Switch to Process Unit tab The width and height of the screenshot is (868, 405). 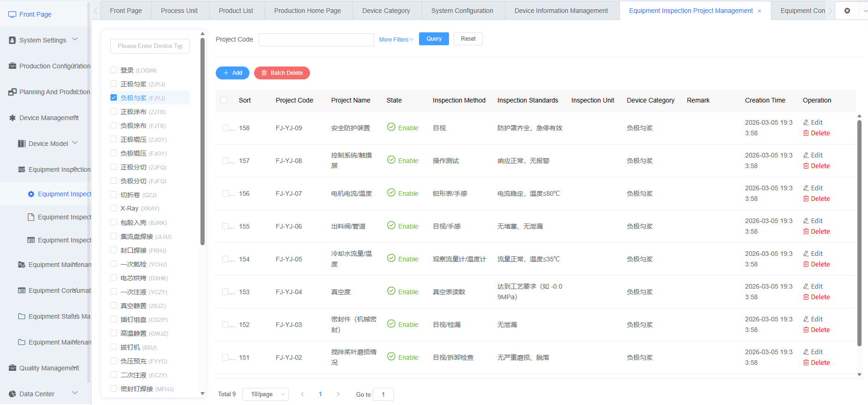179,11
